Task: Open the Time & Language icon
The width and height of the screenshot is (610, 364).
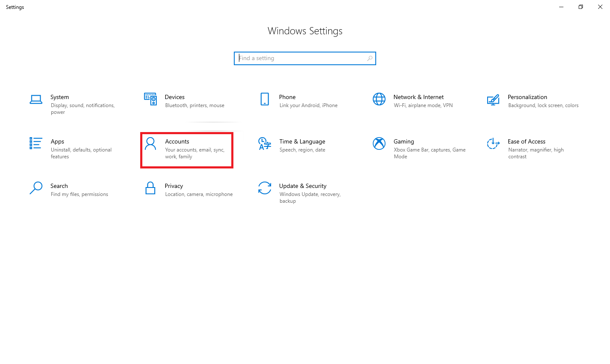Action: click(265, 143)
